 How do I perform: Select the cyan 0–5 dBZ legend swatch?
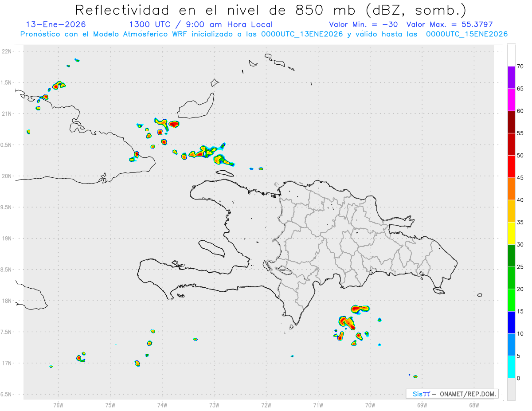(x=511, y=367)
